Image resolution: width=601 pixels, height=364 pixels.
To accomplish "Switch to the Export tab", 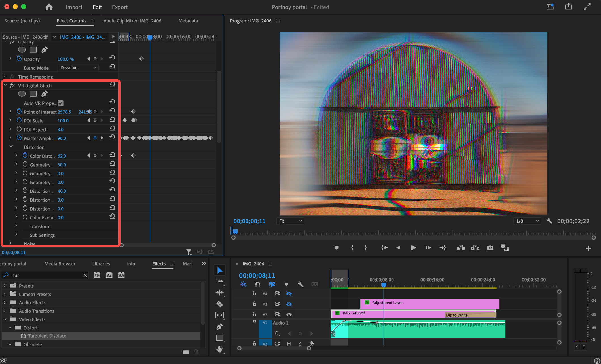I will tap(120, 7).
